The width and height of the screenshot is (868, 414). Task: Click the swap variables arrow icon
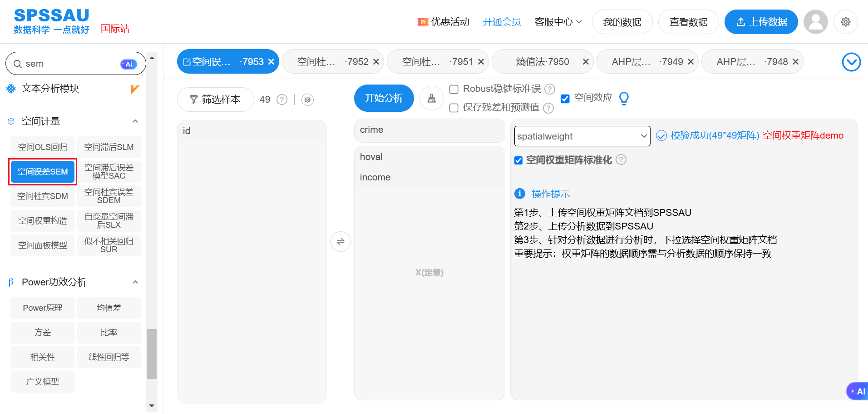coord(340,241)
